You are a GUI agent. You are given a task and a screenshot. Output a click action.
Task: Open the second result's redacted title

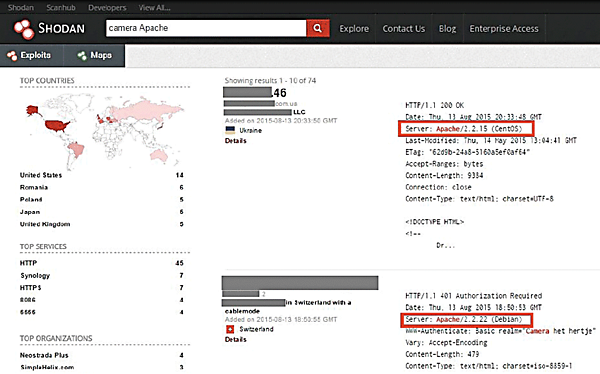[x=300, y=283]
